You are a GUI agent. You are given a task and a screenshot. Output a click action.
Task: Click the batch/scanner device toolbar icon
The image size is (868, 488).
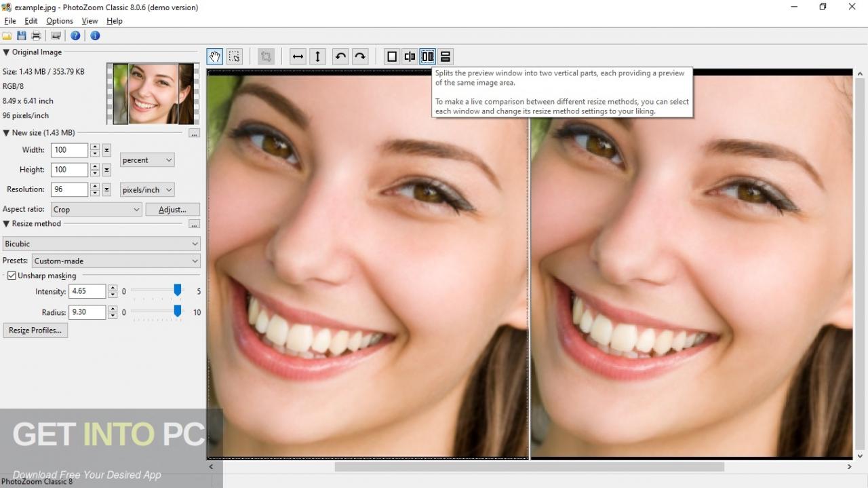coord(56,35)
